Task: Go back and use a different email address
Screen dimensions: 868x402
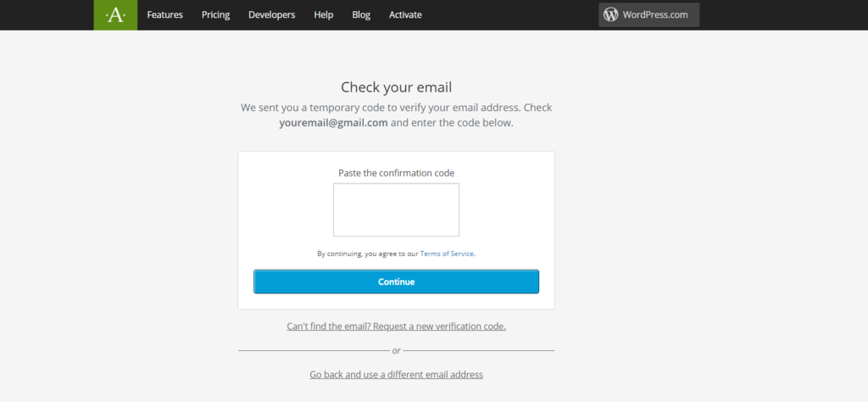Action: click(396, 374)
